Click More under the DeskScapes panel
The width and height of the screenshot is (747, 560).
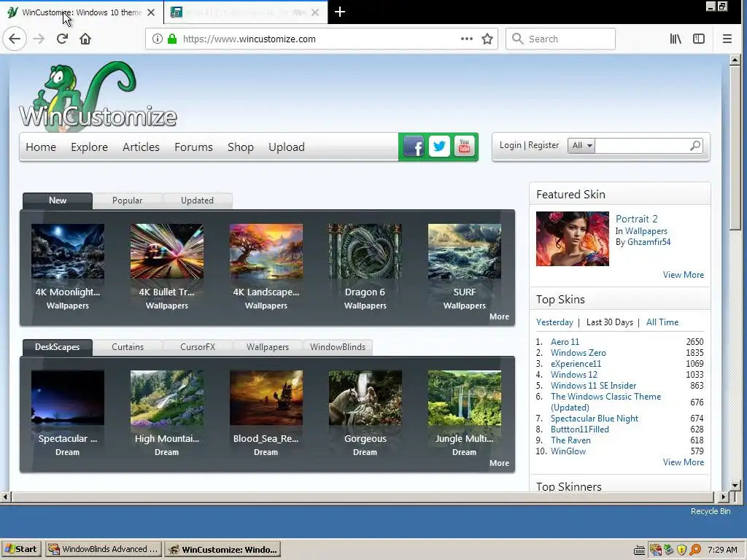click(499, 463)
